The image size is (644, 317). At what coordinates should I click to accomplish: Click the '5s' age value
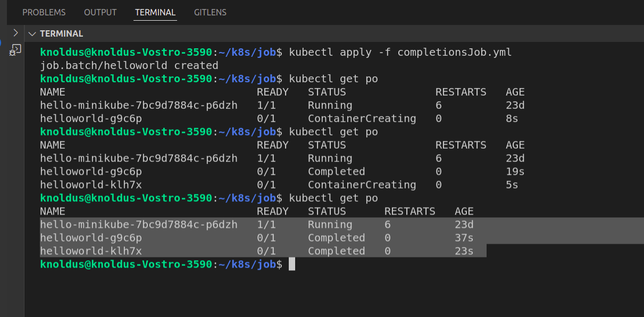point(512,185)
